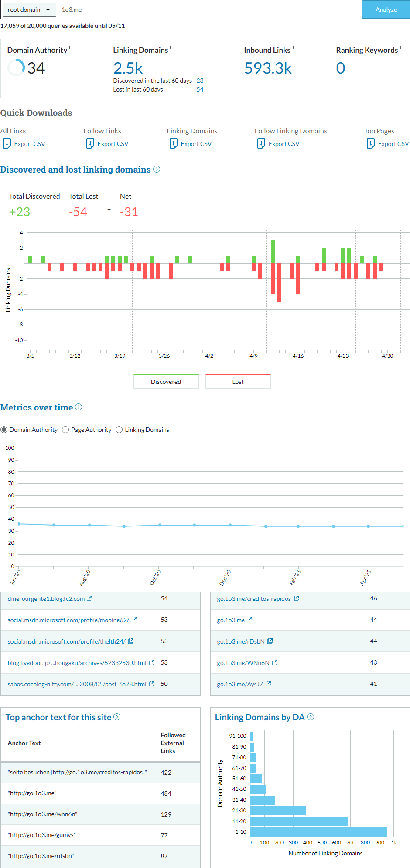Expand help beside Top anchor text heading

[x=117, y=717]
